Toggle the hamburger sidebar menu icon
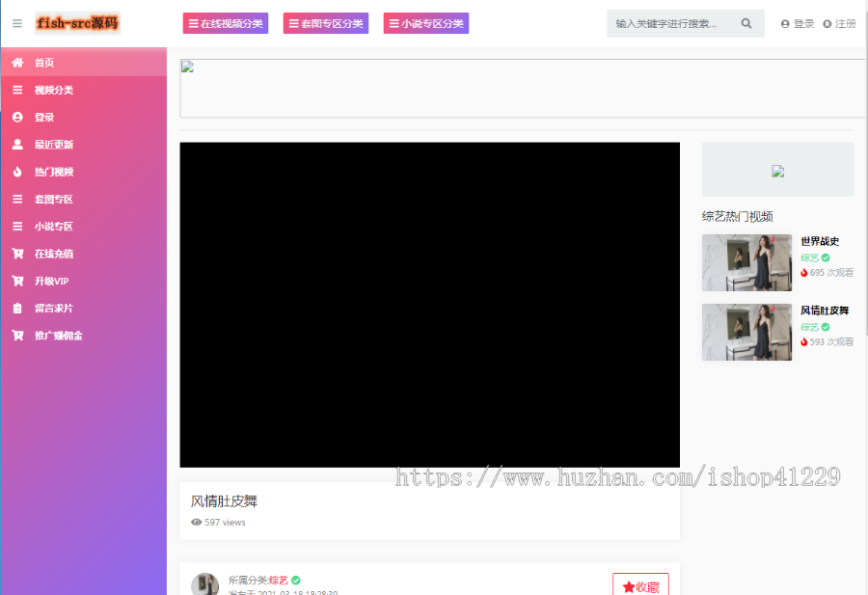 pos(17,23)
